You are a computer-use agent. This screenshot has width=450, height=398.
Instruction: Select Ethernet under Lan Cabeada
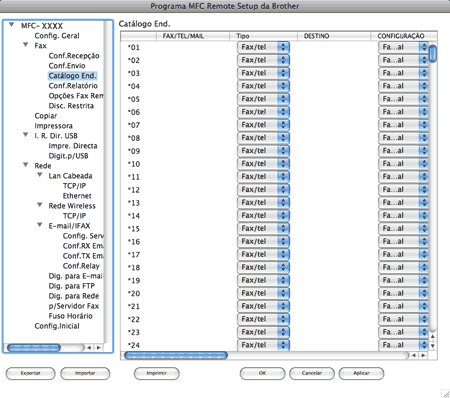[77, 196]
